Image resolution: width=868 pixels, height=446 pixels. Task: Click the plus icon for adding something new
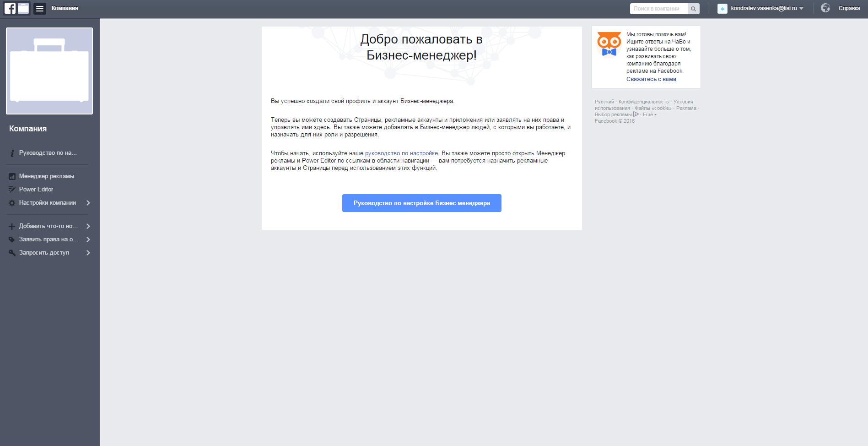point(12,226)
